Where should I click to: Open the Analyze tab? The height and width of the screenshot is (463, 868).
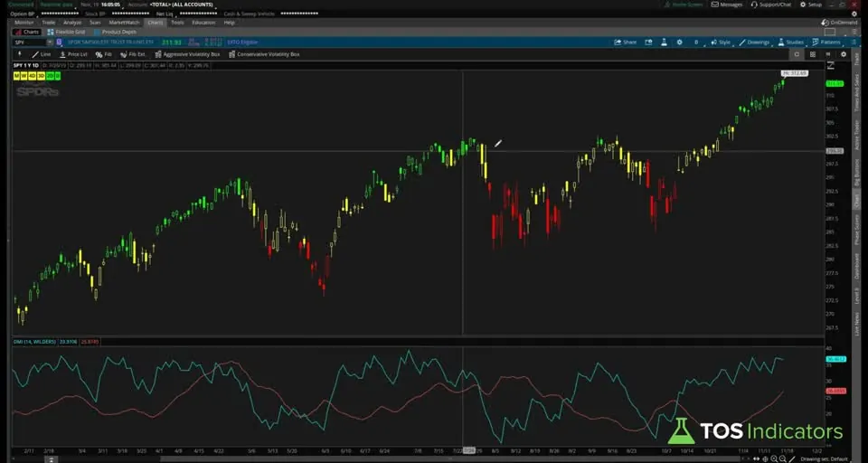[72, 23]
